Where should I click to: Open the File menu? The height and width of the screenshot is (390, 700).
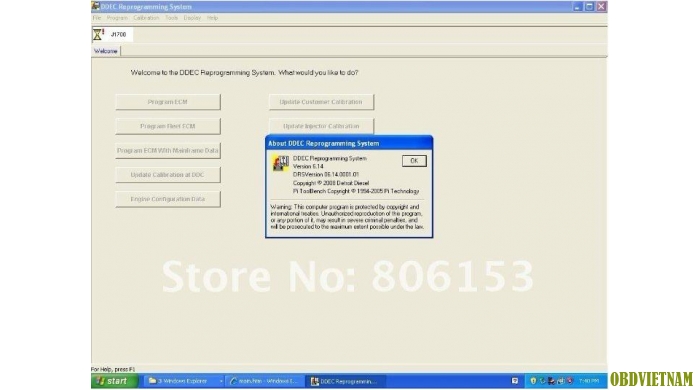coord(97,18)
